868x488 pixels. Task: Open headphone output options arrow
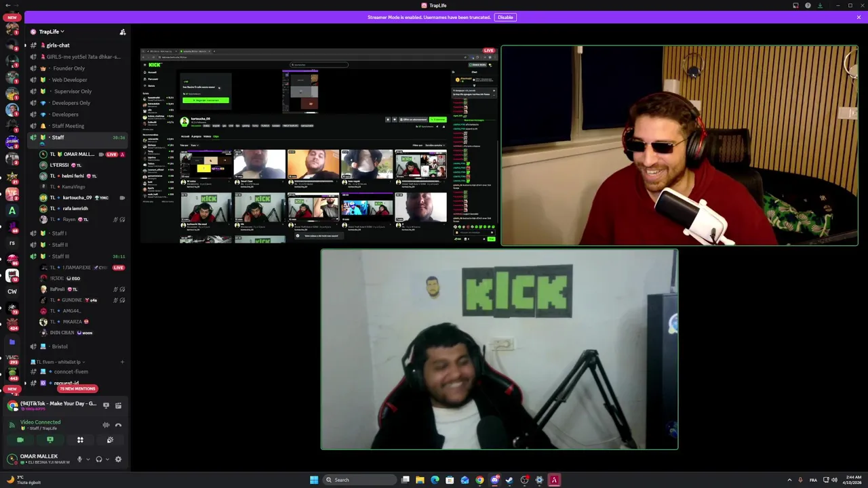point(107,460)
